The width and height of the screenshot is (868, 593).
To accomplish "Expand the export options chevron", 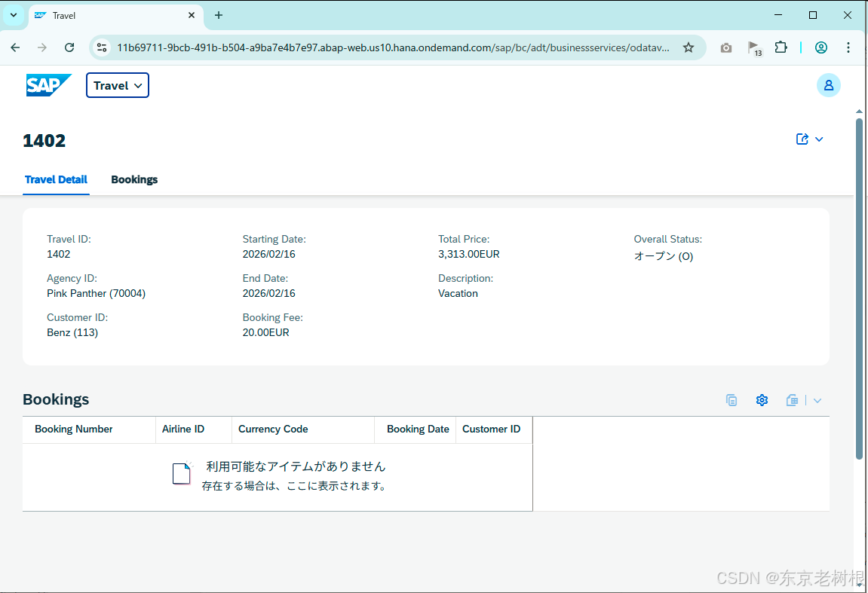I will tap(817, 401).
